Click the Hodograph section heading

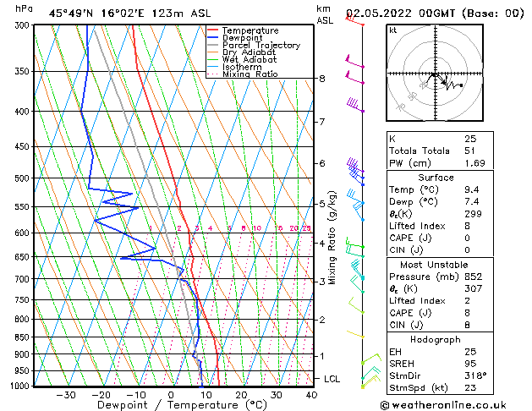436,340
